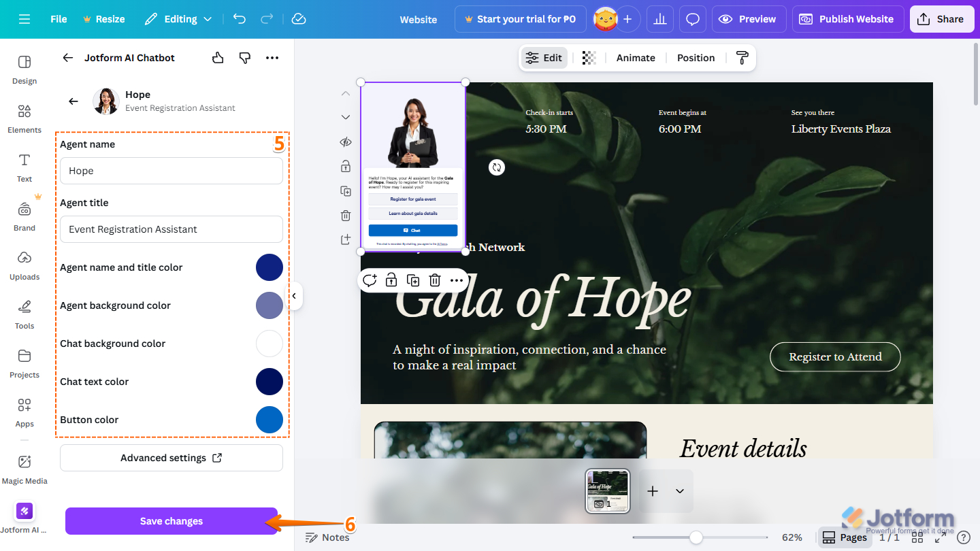The width and height of the screenshot is (980, 551).
Task: Change the Button color swatch
Action: tap(269, 420)
